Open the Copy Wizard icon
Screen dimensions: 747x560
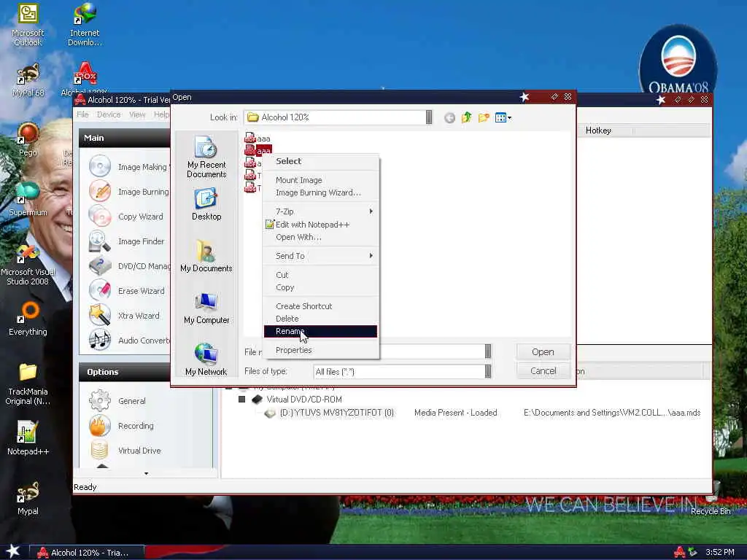tap(100, 216)
